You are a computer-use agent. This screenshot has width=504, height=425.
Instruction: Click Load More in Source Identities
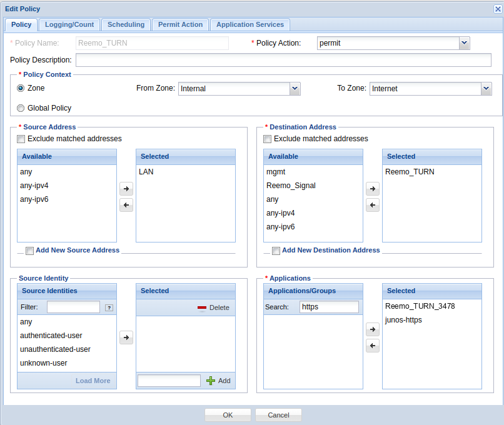(x=93, y=381)
